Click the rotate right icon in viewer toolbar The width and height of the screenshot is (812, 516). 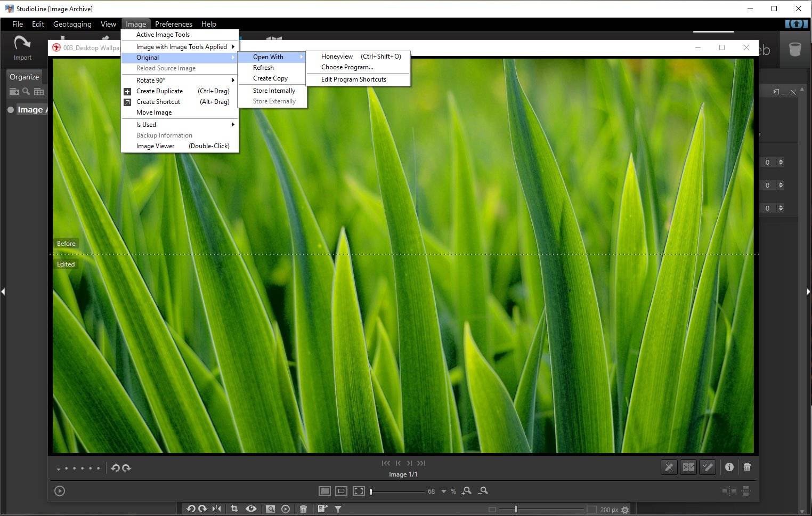pos(127,468)
